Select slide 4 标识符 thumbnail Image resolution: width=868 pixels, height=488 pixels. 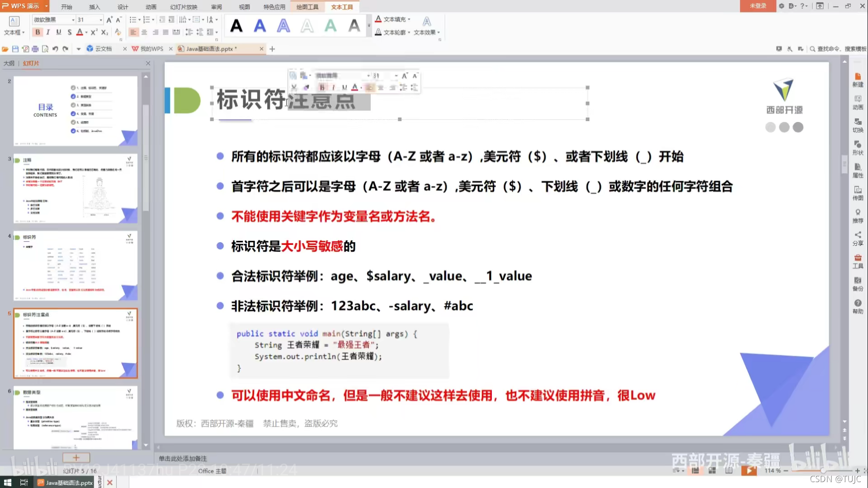75,266
